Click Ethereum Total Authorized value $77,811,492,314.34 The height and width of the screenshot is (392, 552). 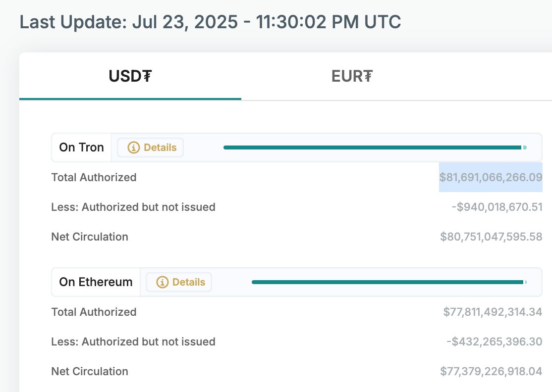493,312
